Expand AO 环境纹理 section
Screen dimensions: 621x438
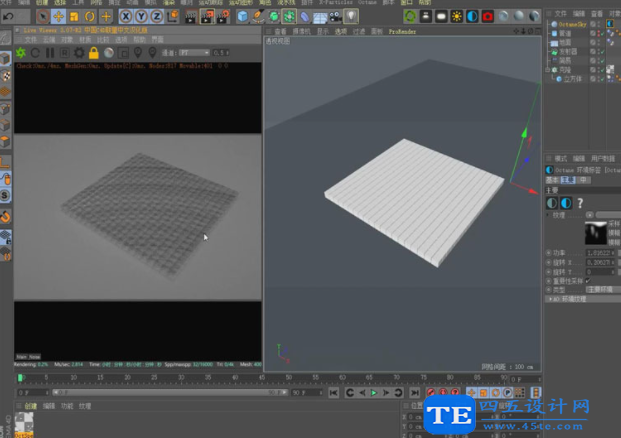pyautogui.click(x=549, y=299)
